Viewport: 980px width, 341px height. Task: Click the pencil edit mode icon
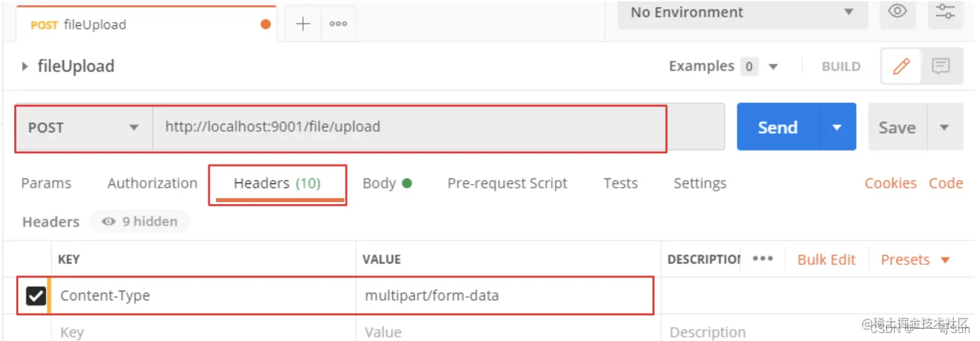click(902, 66)
